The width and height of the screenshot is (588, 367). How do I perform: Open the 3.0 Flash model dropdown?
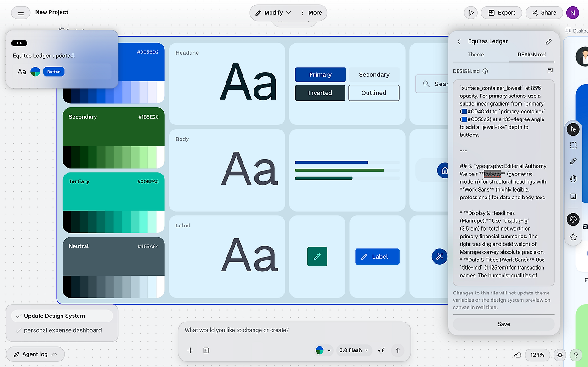[x=354, y=350]
